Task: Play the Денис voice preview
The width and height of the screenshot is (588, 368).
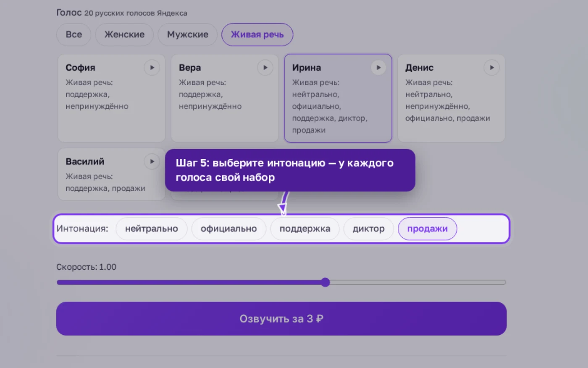Action: [491, 68]
